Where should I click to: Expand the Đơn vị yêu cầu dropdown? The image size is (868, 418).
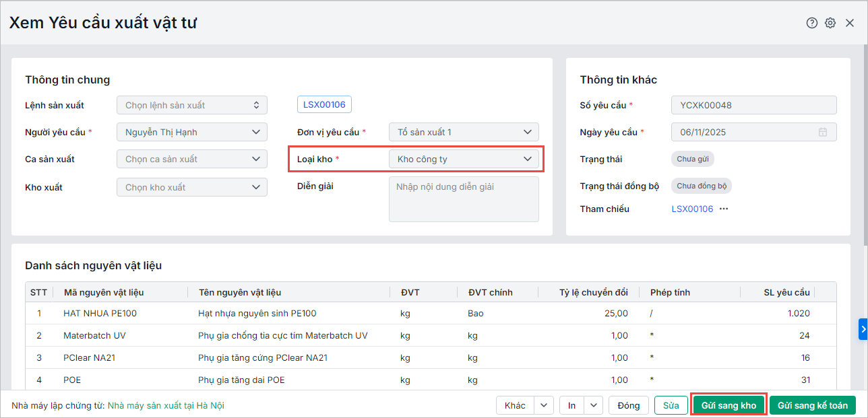click(527, 132)
